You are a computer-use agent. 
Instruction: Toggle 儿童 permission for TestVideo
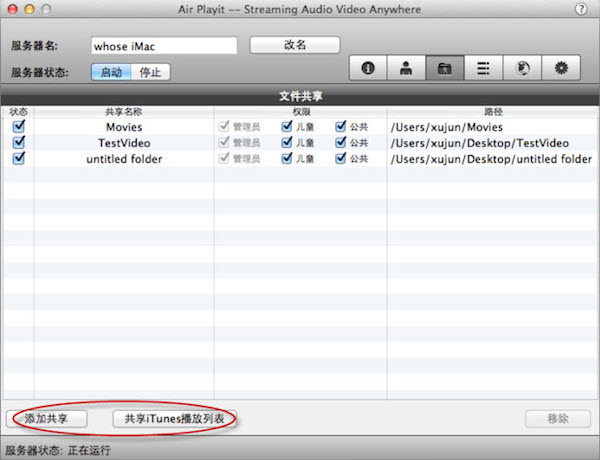[x=287, y=142]
